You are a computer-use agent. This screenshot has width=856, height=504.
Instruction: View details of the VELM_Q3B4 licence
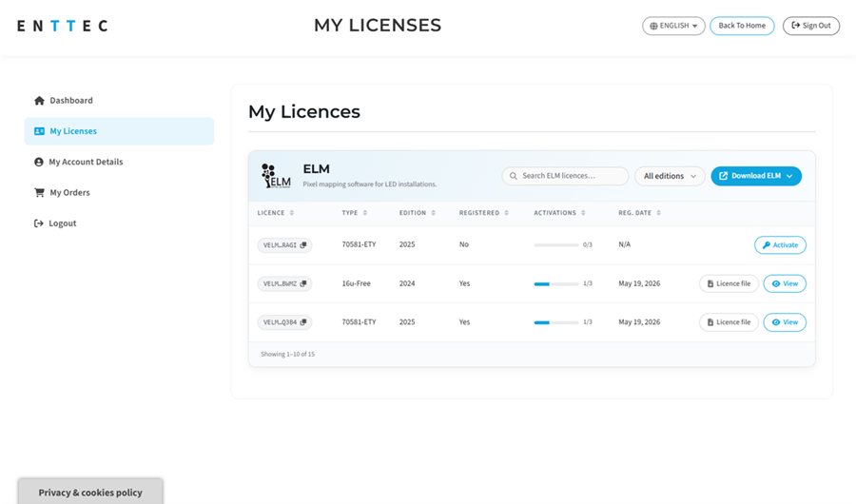coord(785,322)
